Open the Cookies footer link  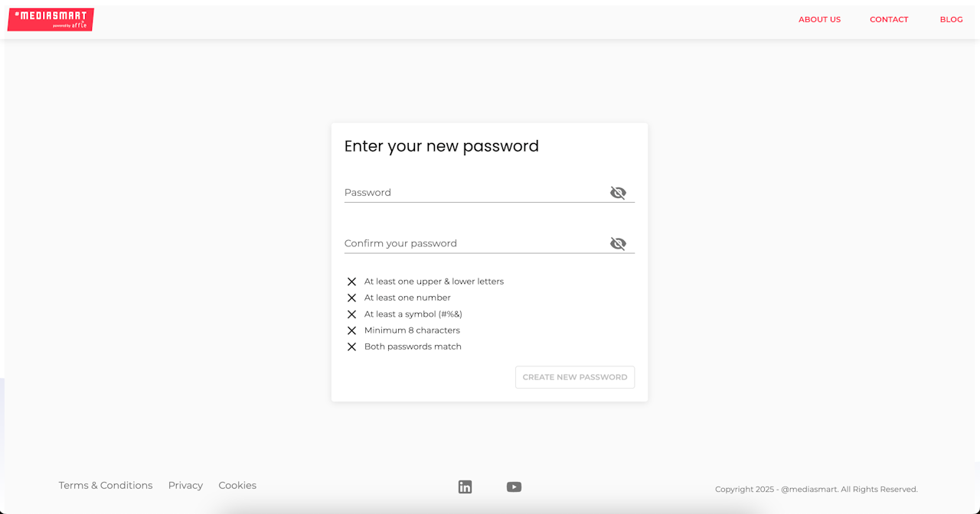point(237,486)
